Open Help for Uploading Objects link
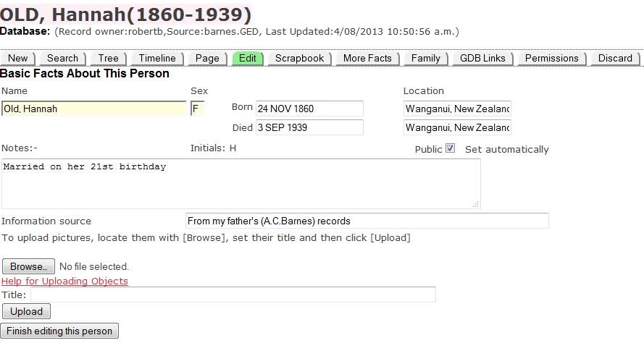Screen dimensions: 644x343 click(64, 281)
